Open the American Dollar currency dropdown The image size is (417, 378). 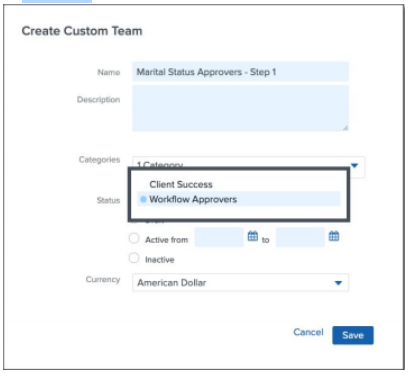pos(240,283)
